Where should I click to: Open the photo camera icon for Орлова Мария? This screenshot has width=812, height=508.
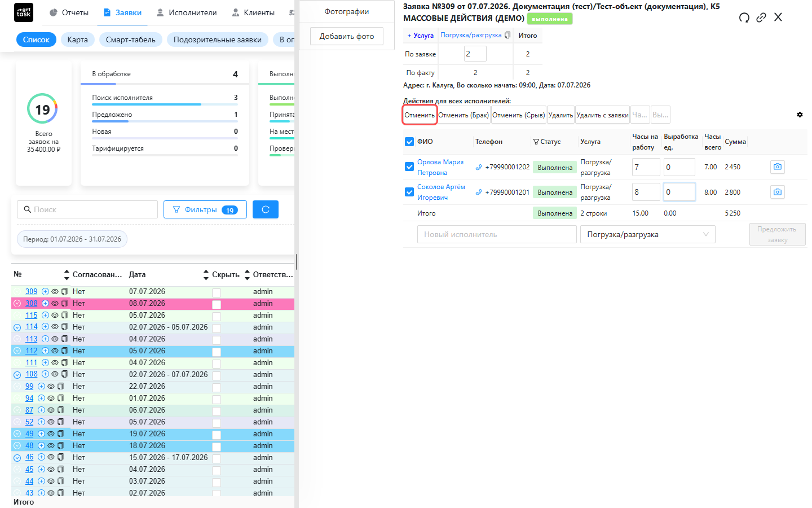[778, 167]
